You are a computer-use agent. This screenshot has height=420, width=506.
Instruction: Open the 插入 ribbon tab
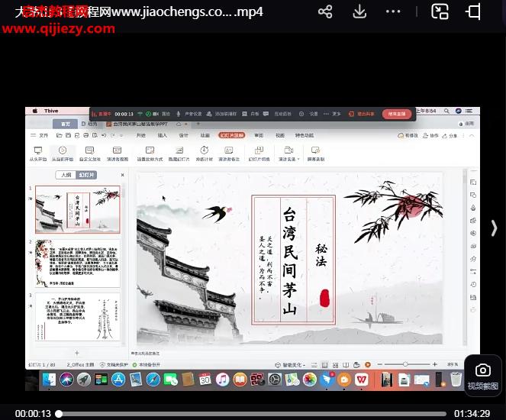(162, 135)
